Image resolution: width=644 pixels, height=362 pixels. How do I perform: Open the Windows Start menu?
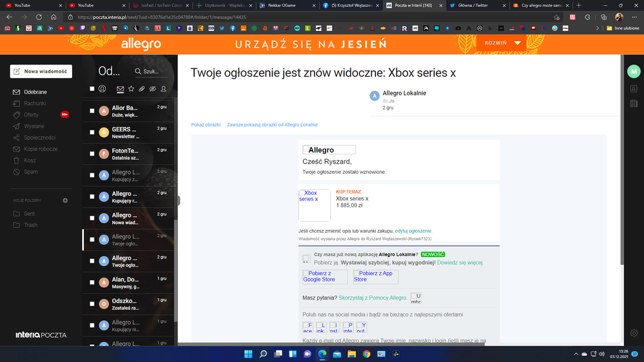(248, 354)
